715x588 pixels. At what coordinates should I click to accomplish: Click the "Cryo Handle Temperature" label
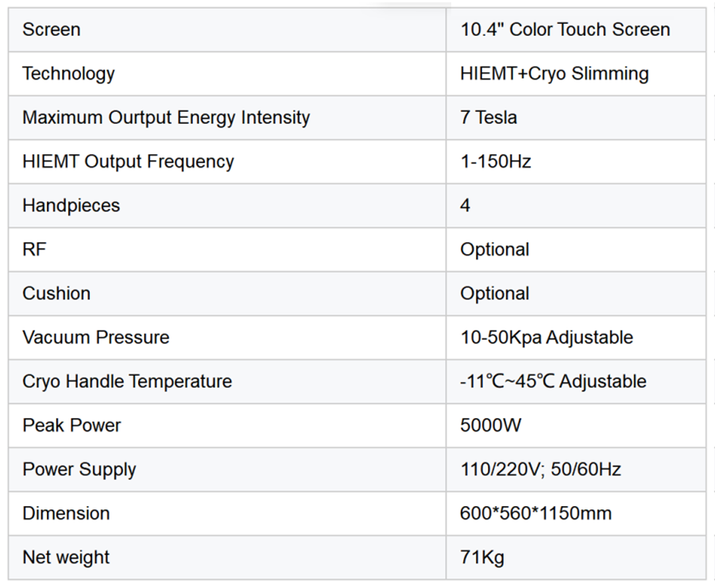[127, 381]
